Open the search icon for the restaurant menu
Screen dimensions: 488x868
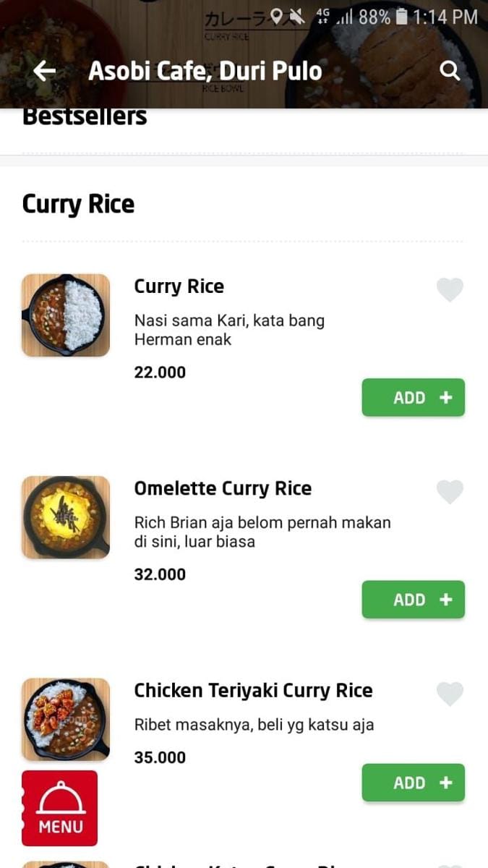point(450,70)
